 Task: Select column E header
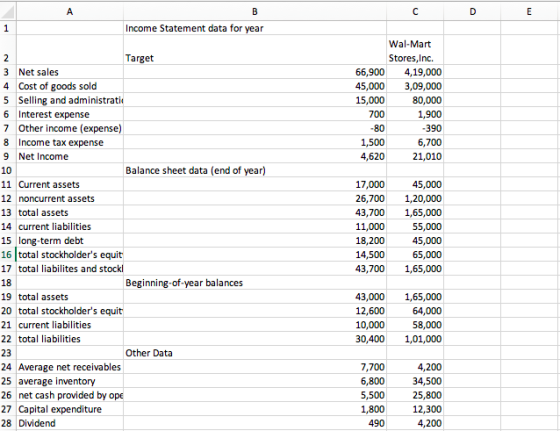529,12
